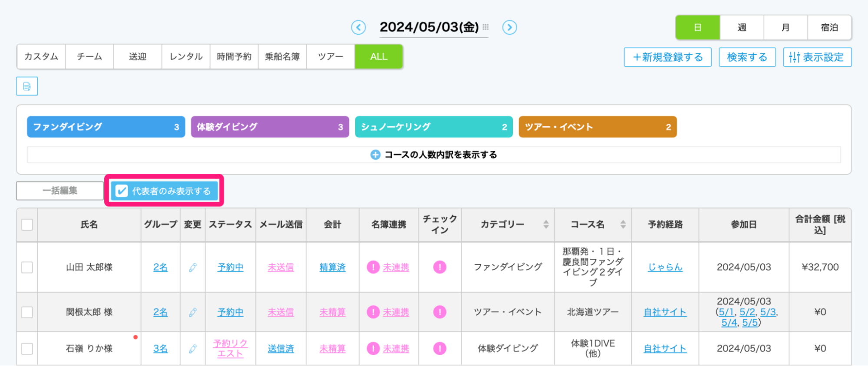
Task: Click edit pencil in 関根太郎 様 row
Action: 193,312
